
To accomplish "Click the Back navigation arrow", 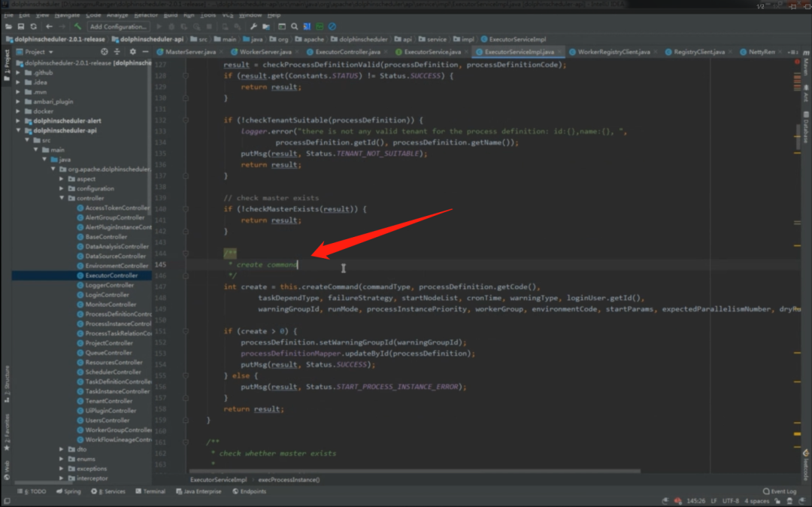I will coord(49,26).
